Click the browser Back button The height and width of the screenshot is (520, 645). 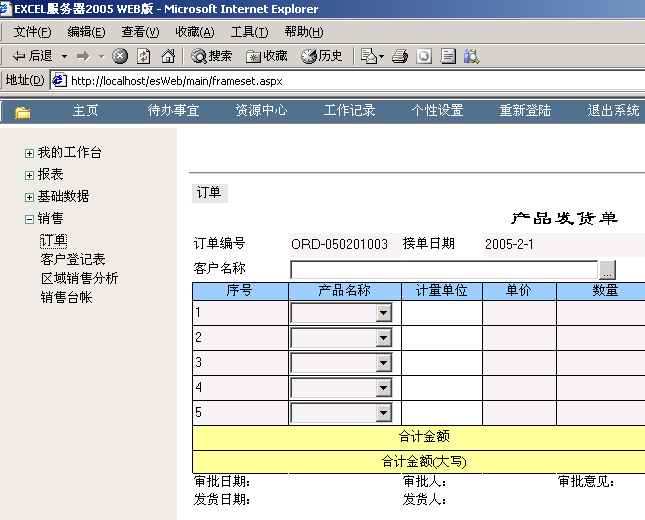pyautogui.click(x=32, y=56)
